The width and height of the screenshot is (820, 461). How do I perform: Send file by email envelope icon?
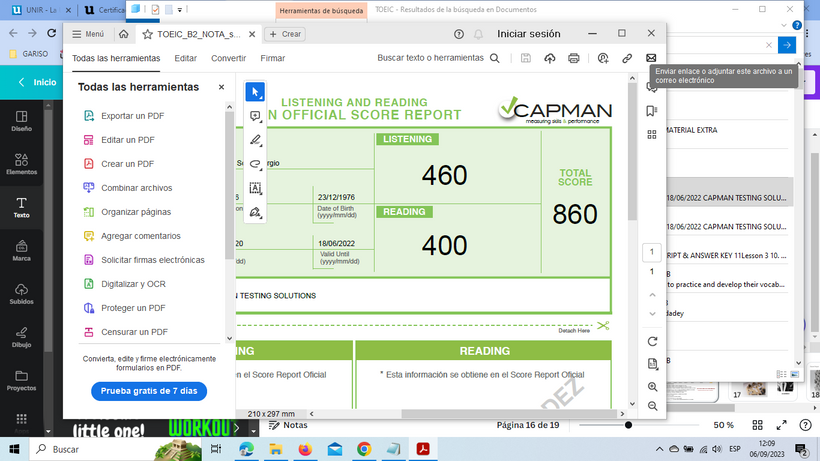click(651, 58)
